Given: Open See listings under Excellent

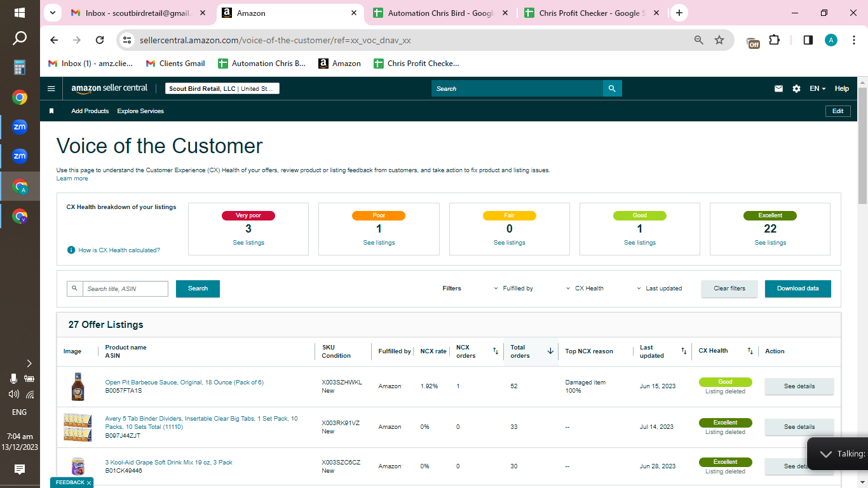Looking at the screenshot, I should [770, 243].
